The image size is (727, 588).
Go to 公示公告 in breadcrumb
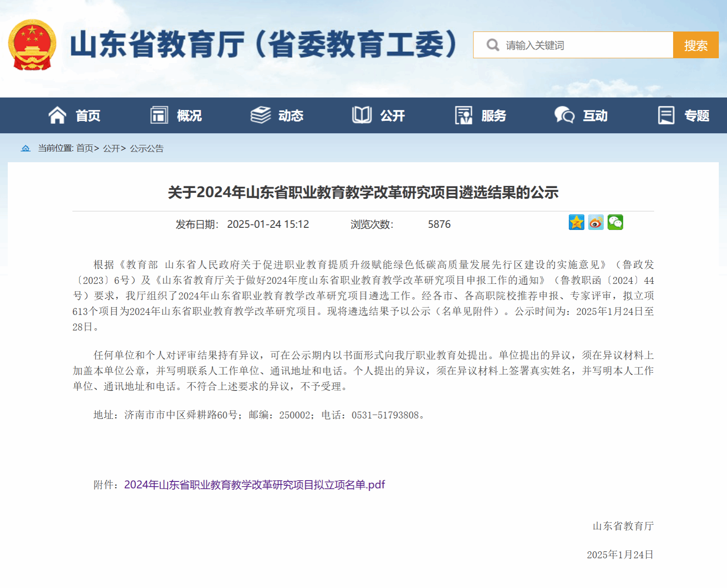pos(147,148)
